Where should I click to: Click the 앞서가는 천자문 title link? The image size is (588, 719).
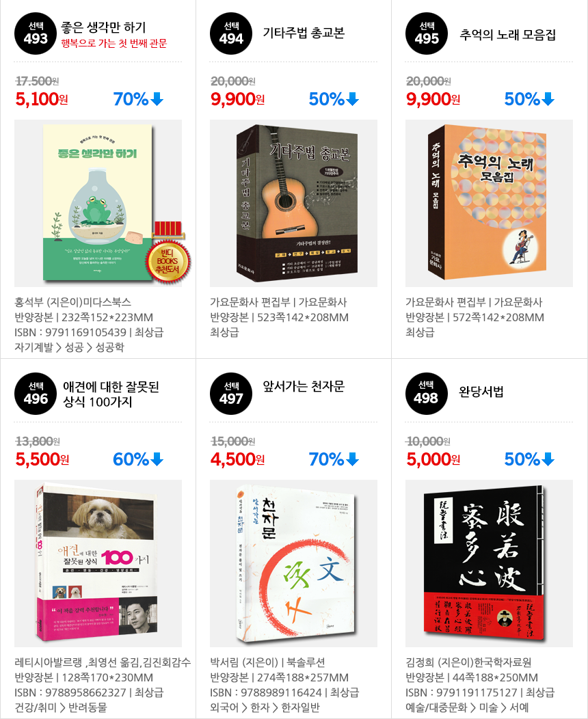click(304, 387)
